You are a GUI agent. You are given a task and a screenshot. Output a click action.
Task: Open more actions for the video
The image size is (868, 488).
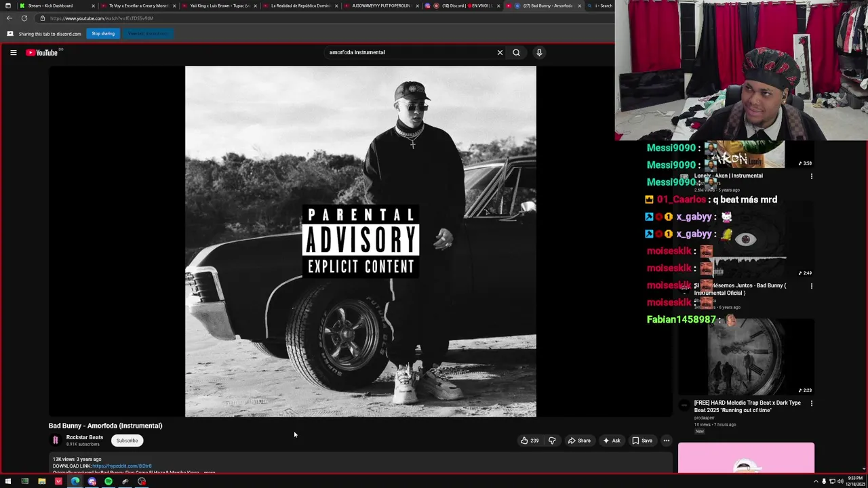(x=666, y=441)
